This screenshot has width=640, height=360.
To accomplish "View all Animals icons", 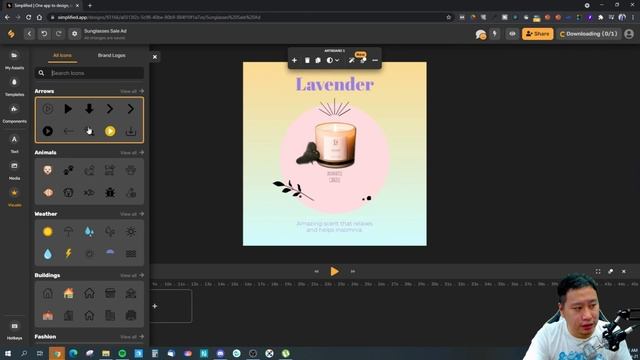I will tap(132, 153).
